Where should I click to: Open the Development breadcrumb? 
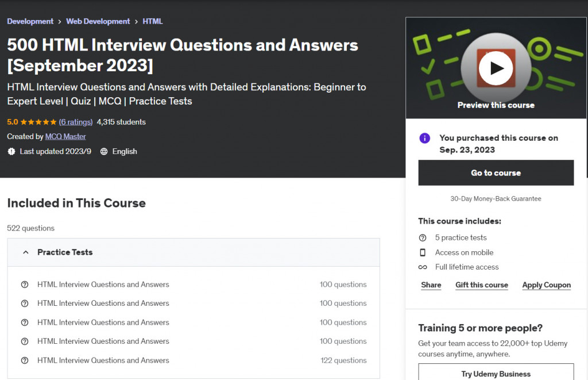30,21
